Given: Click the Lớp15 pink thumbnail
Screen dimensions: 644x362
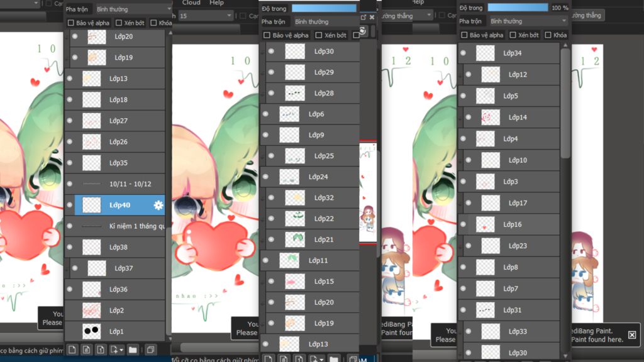Looking at the screenshot, I should 295,281.
